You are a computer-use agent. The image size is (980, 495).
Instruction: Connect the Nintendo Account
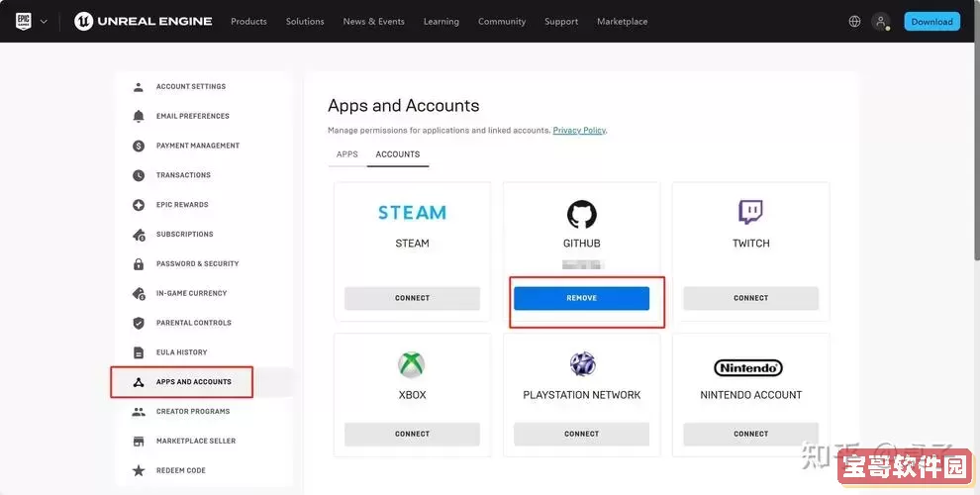[x=750, y=434]
